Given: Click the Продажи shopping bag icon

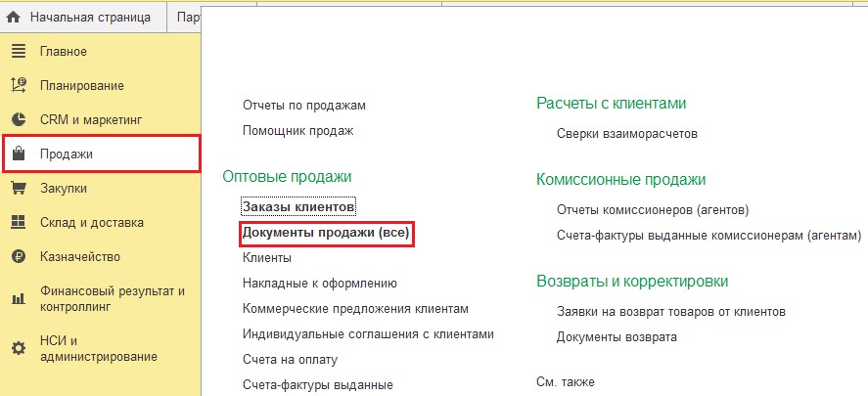Looking at the screenshot, I should (19, 154).
